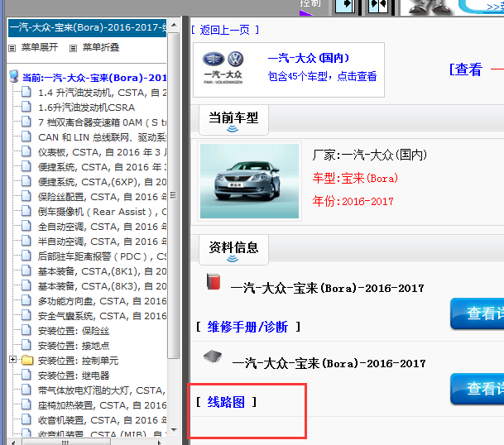Click 年份:2016-2017 red text

pos(353,202)
